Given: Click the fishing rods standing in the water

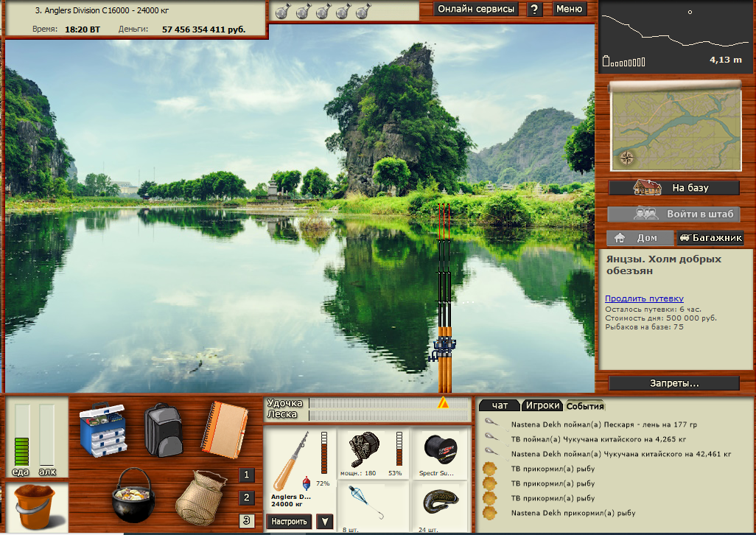Looking at the screenshot, I should tap(444, 298).
